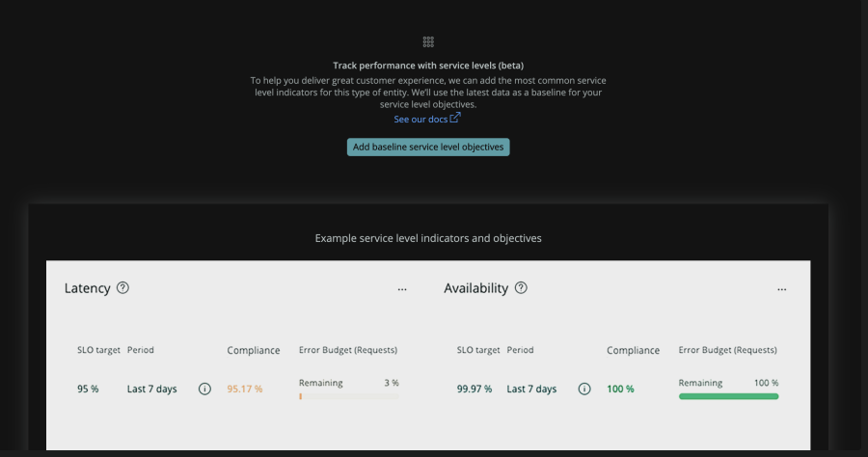Viewport: 868px width, 457px height.
Task: Open Latency card three-dot menu
Action: point(402,289)
